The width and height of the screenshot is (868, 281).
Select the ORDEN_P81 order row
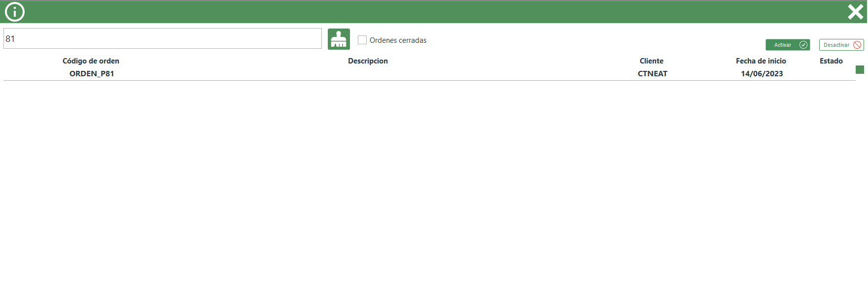92,74
